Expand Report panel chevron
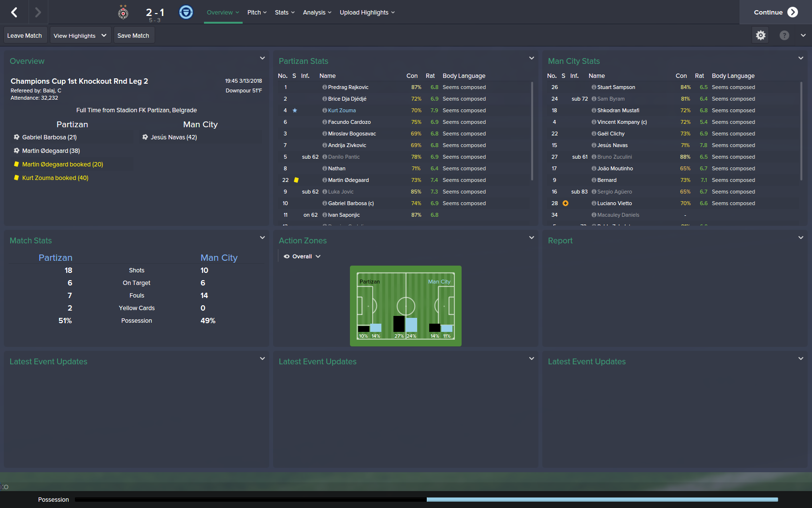This screenshot has width=812, height=508. [x=801, y=238]
